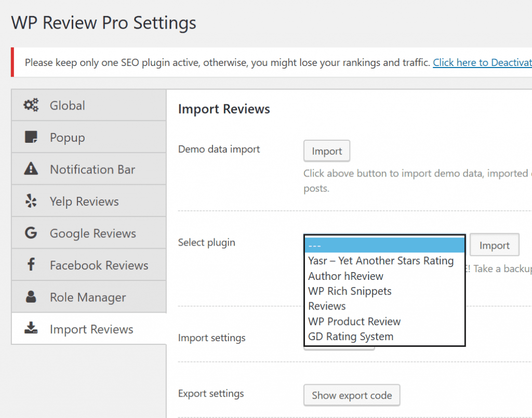Image resolution: width=532 pixels, height=418 pixels.
Task: Click the sticky note icon beside Popup
Action: point(31,137)
